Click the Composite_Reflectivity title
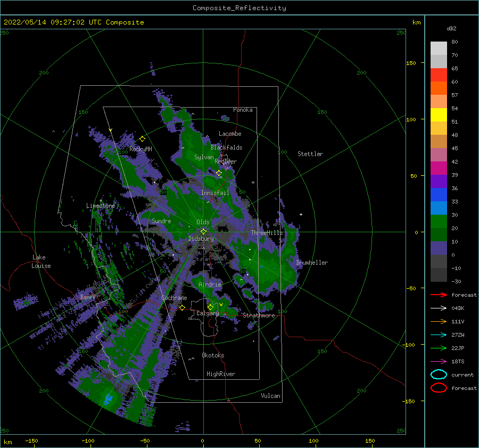The height and width of the screenshot is (448, 479). point(240,8)
